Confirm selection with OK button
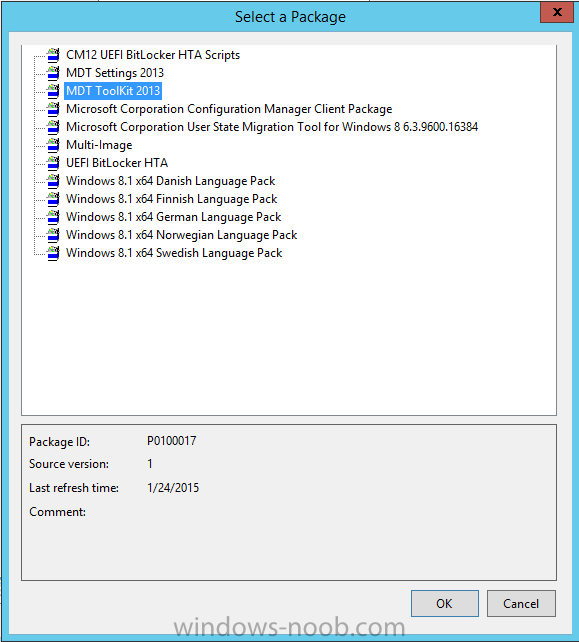Image resolution: width=579 pixels, height=642 pixels. tap(445, 604)
